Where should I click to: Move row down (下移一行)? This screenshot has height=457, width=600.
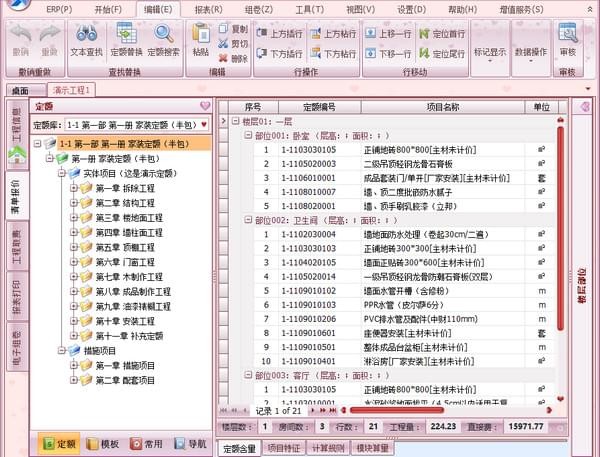388,54
